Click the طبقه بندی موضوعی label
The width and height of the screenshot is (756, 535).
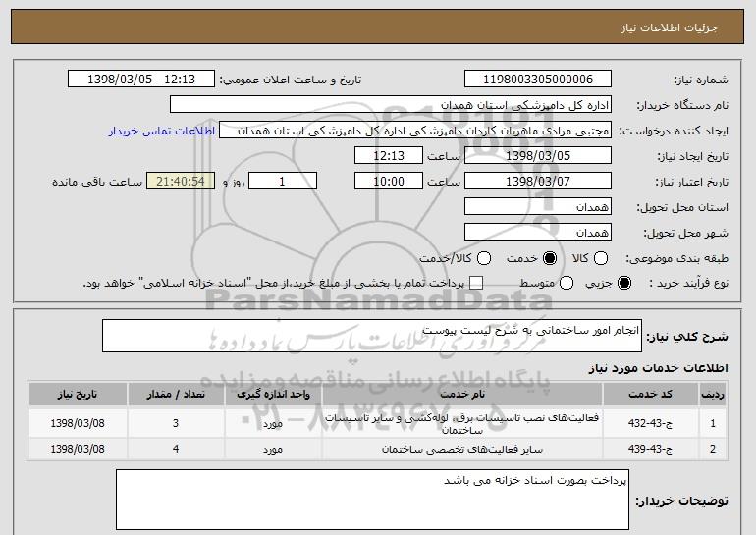pos(676,258)
